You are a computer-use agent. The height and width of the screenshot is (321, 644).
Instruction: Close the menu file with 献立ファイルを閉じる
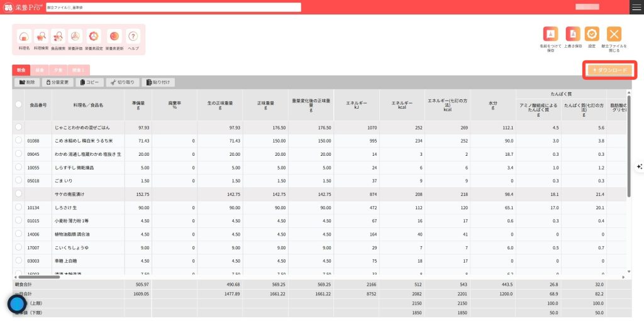[x=614, y=35]
